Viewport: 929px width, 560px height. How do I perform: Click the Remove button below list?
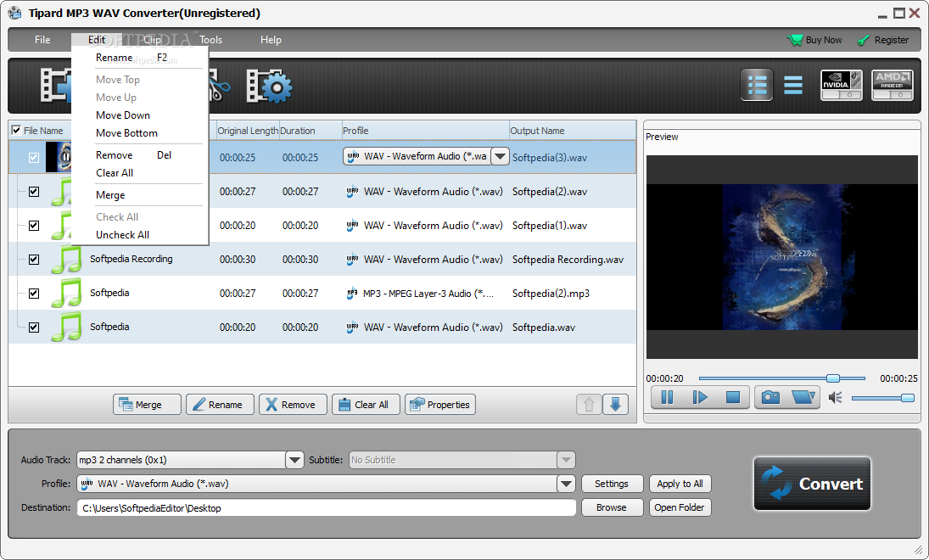pyautogui.click(x=293, y=405)
